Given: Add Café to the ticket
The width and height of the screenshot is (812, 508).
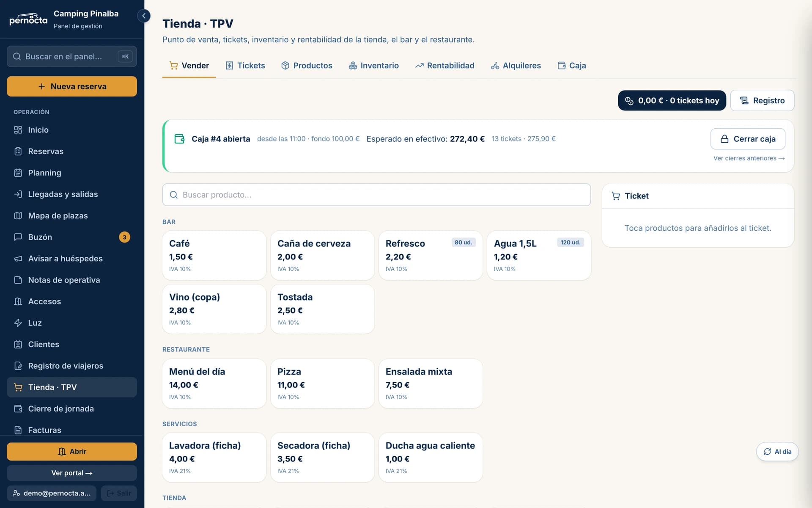Looking at the screenshot, I should click(x=214, y=255).
